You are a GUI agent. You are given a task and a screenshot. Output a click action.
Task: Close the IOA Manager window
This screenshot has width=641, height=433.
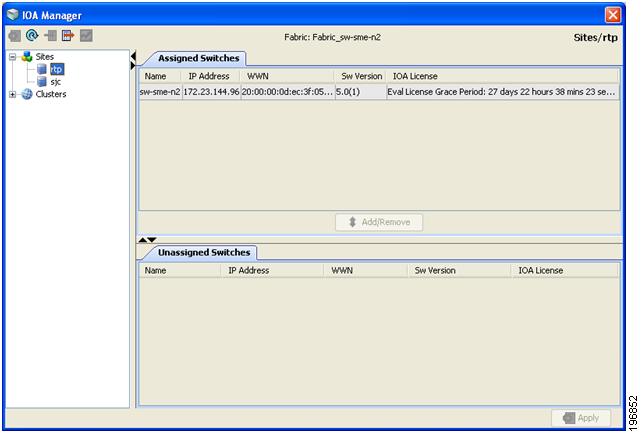pyautogui.click(x=613, y=15)
